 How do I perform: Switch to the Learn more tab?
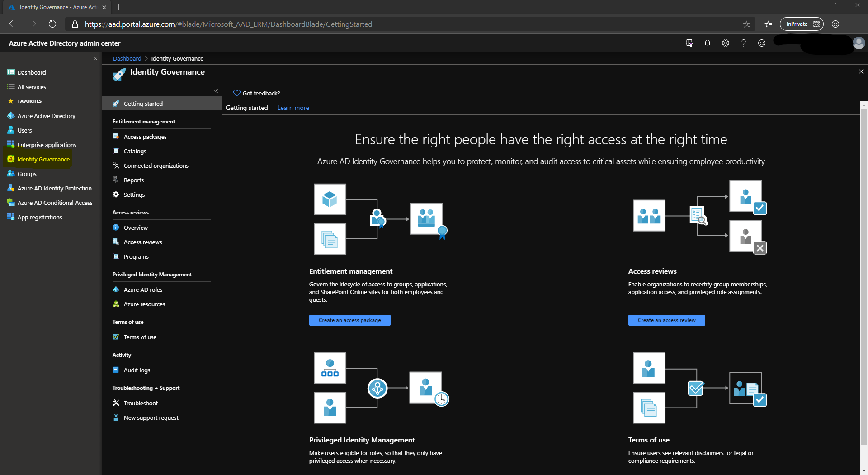coord(293,108)
